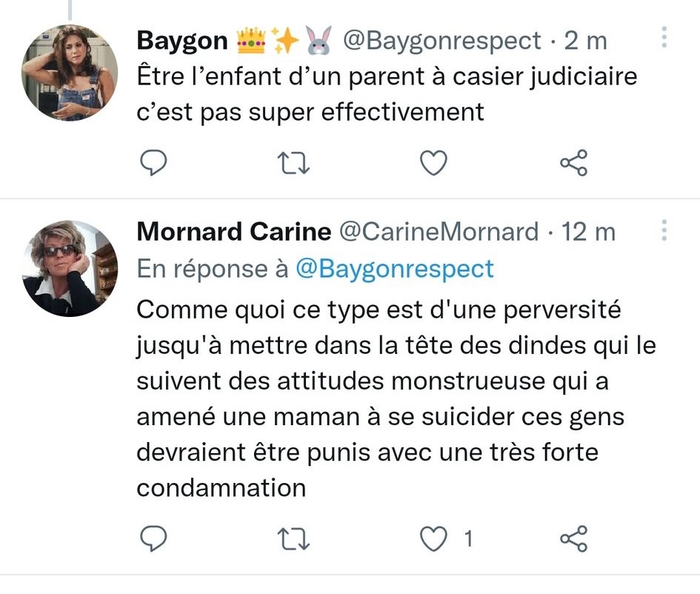Share Mornard Carine's reply
The height and width of the screenshot is (594, 700).
[x=573, y=539]
